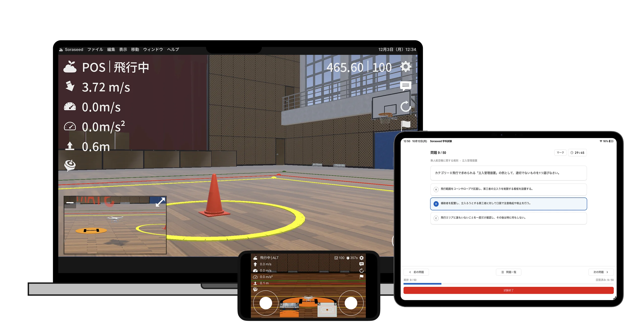Touch the left joystick on phone
Image resolution: width=644 pixels, height=332 pixels.
pos(266,303)
